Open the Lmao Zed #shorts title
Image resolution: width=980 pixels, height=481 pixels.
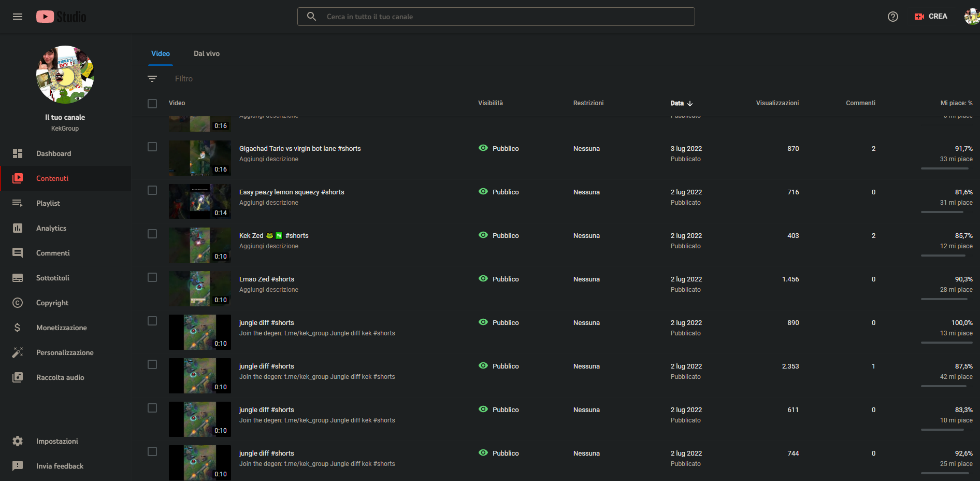pyautogui.click(x=267, y=279)
